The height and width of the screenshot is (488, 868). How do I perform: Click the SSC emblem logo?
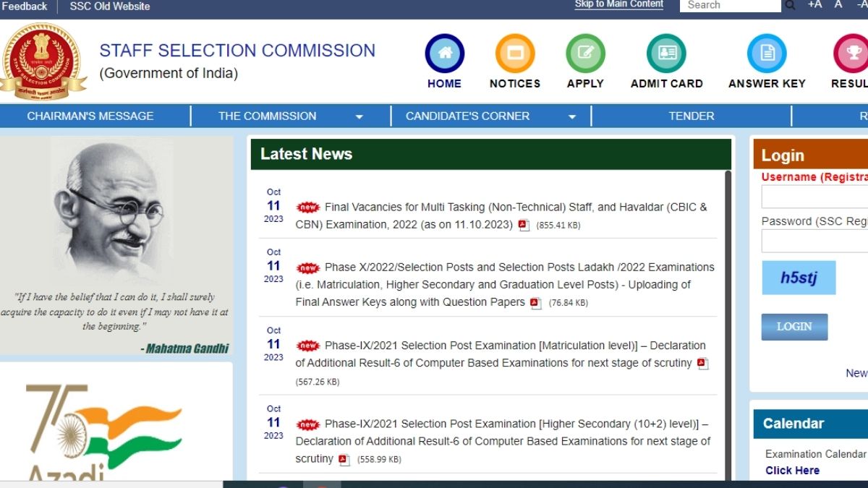[x=43, y=61]
